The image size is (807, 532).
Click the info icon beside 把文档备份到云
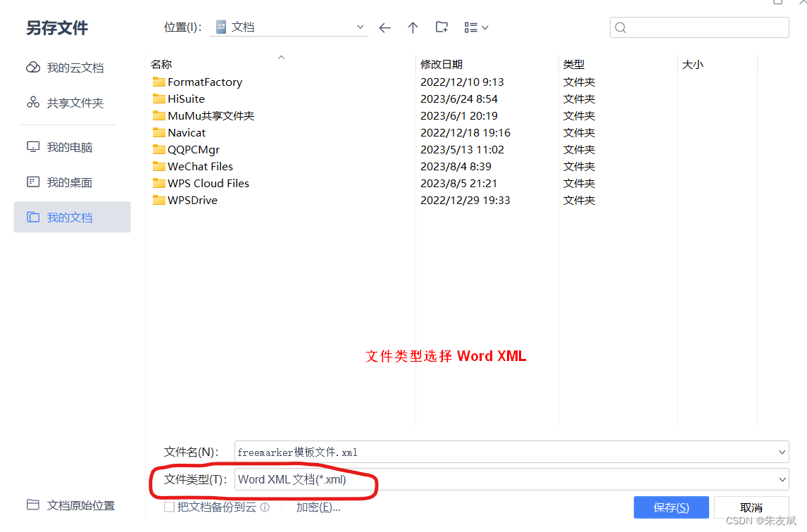click(265, 507)
